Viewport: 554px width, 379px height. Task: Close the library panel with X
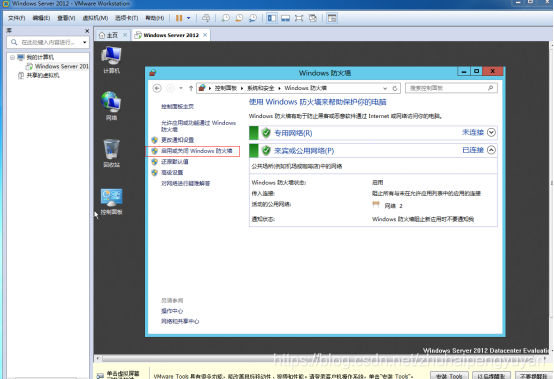(87, 31)
